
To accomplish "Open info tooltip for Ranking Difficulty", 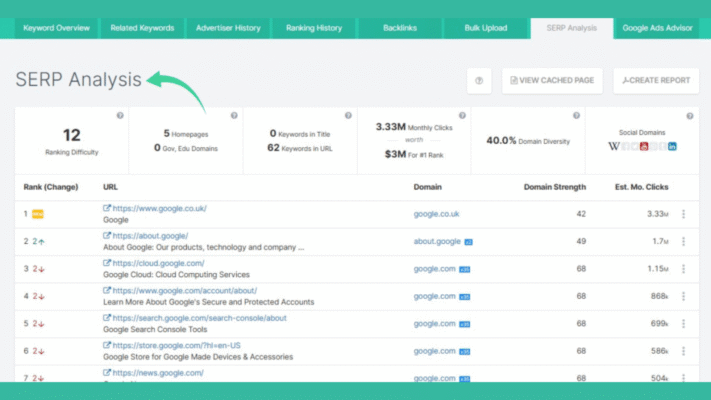I will [x=120, y=116].
